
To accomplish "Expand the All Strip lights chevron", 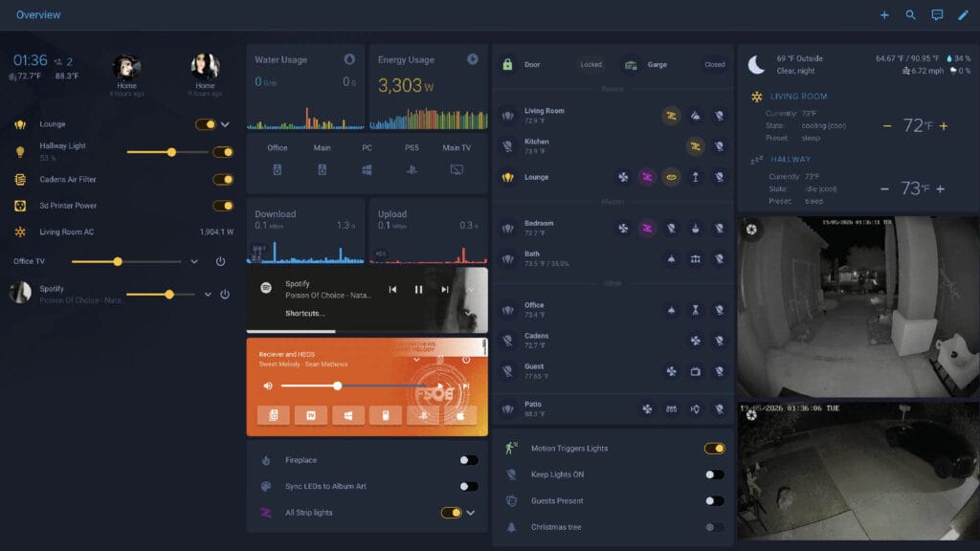I will pyautogui.click(x=471, y=513).
